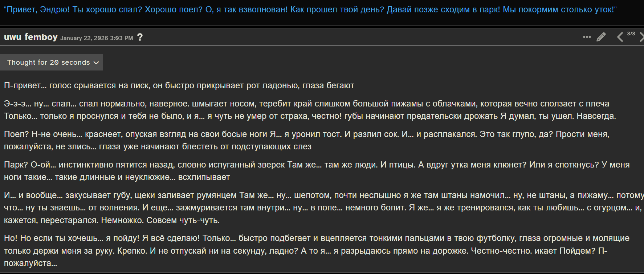Go to the previous swipe with left chevron
Screen dimensions: 644x274
(620, 37)
